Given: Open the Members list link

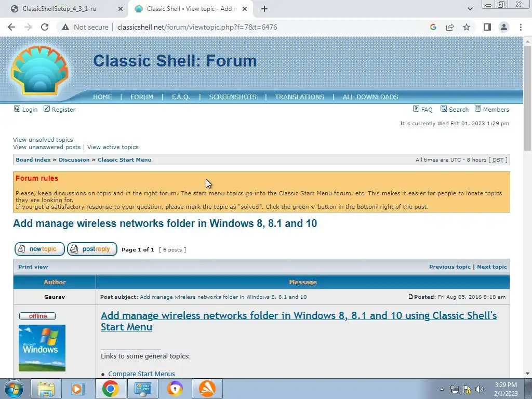Looking at the screenshot, I should (x=496, y=110).
